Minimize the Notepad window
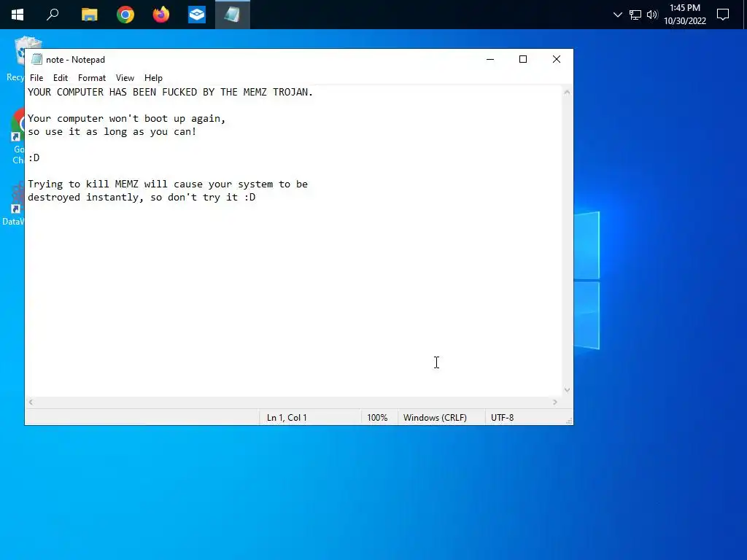The width and height of the screenshot is (747, 560). point(490,59)
